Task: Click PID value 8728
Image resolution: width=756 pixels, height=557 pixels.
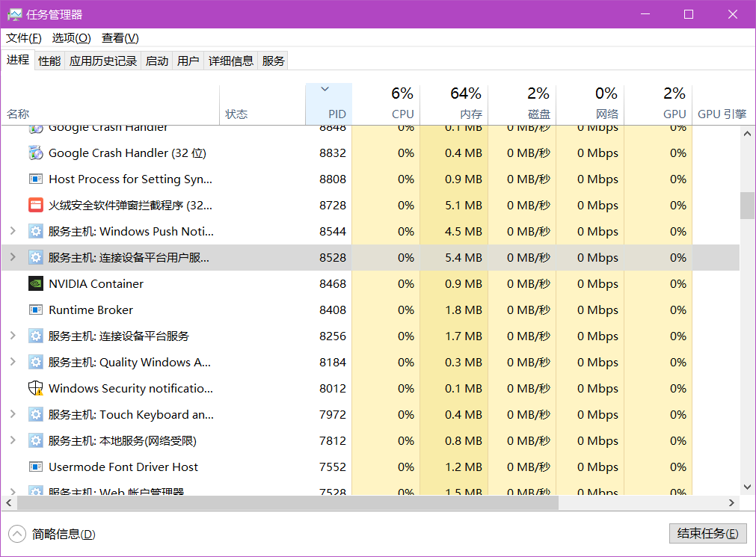Action: point(333,205)
